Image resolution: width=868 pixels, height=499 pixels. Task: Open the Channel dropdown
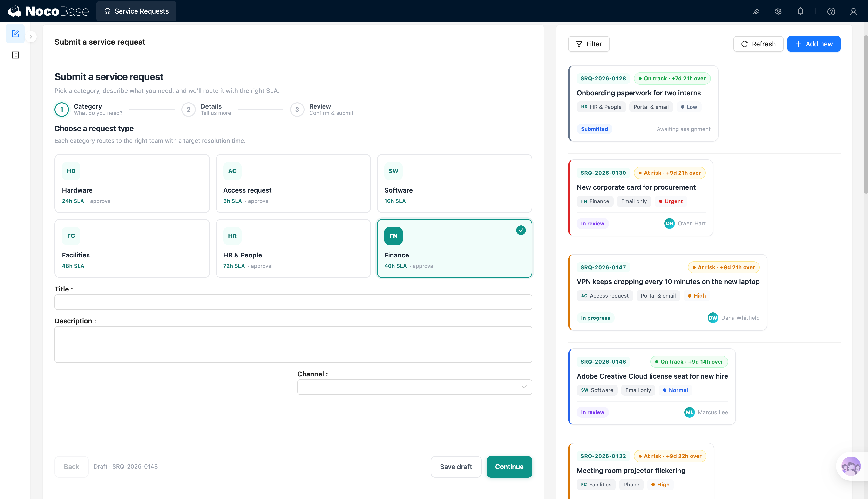415,387
